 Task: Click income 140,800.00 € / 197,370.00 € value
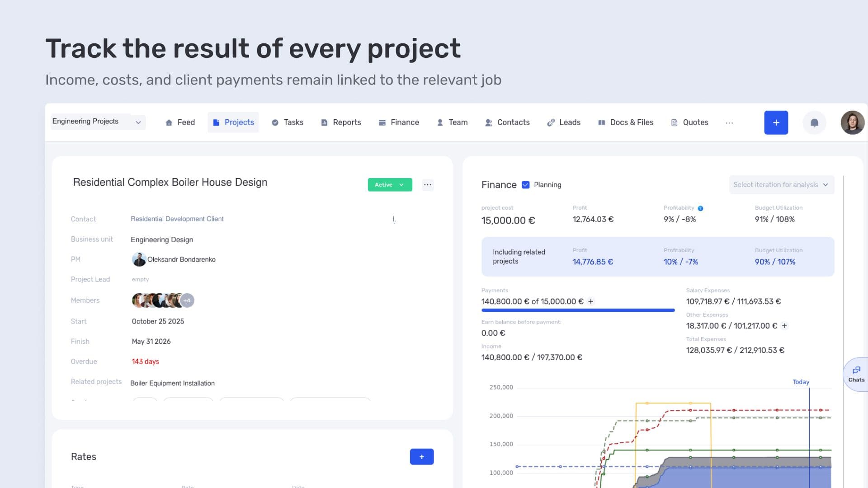tap(532, 357)
